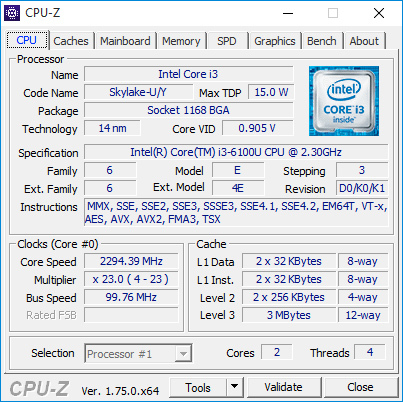This screenshot has height=402, width=403.
Task: Click the Instructions list field
Action: click(236, 213)
